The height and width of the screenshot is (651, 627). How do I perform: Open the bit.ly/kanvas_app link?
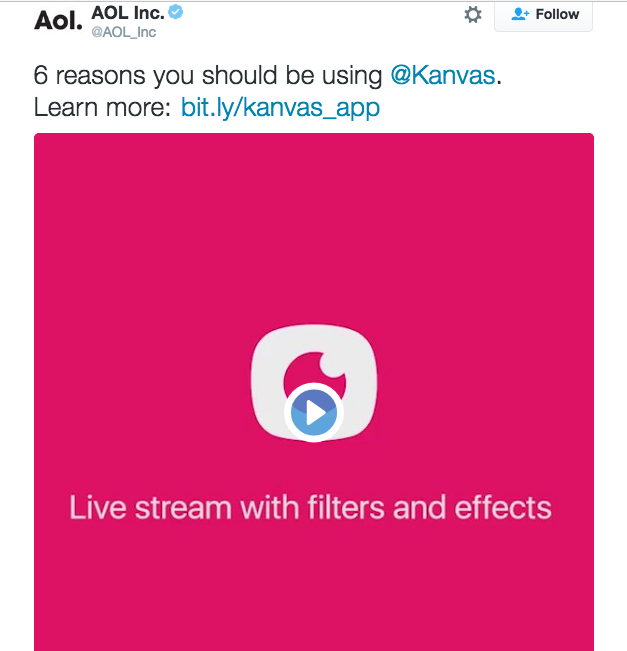(280, 107)
